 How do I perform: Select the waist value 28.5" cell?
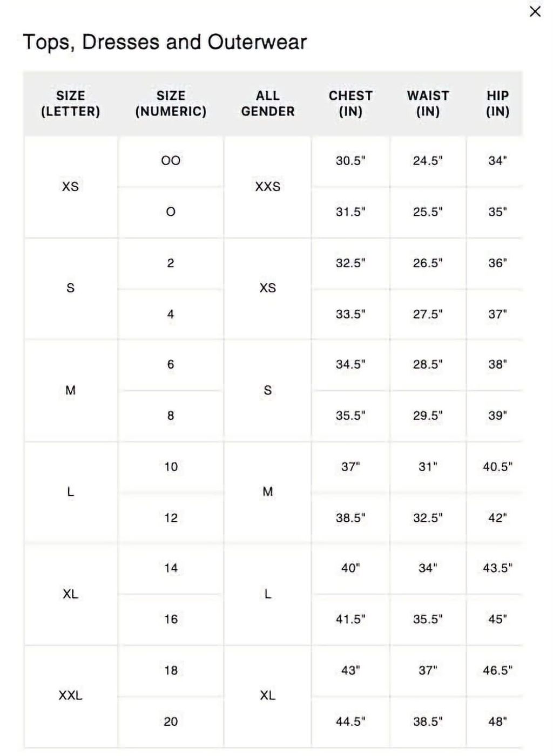coord(428,365)
